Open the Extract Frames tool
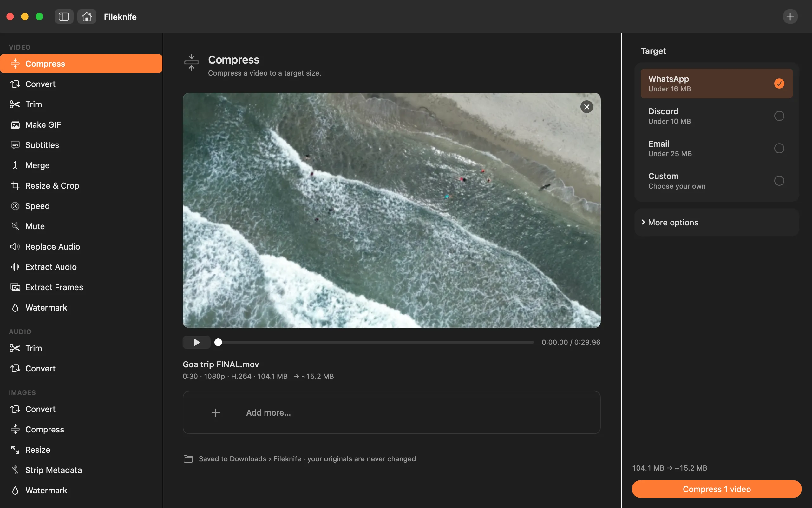Screen dimensions: 812x508 coord(81,287)
